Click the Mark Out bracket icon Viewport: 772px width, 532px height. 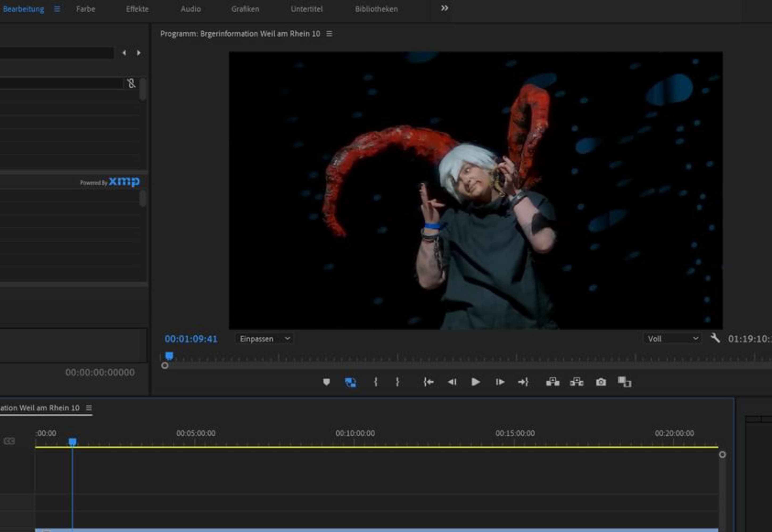click(x=397, y=382)
